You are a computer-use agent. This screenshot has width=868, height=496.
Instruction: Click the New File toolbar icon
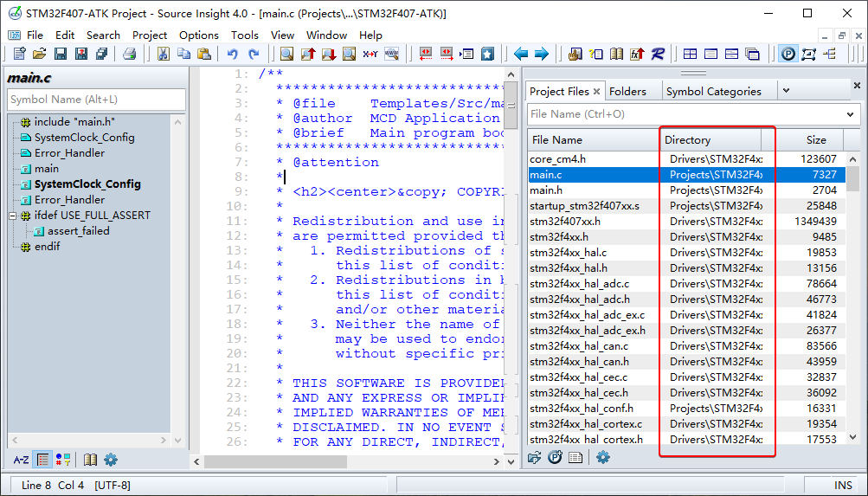(x=19, y=54)
